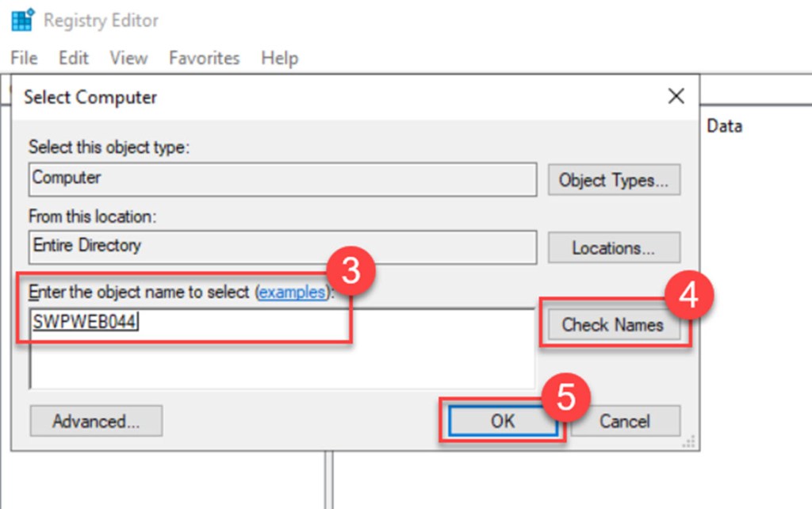This screenshot has width=812, height=509.
Task: Click the Locations... button
Action: (614, 248)
